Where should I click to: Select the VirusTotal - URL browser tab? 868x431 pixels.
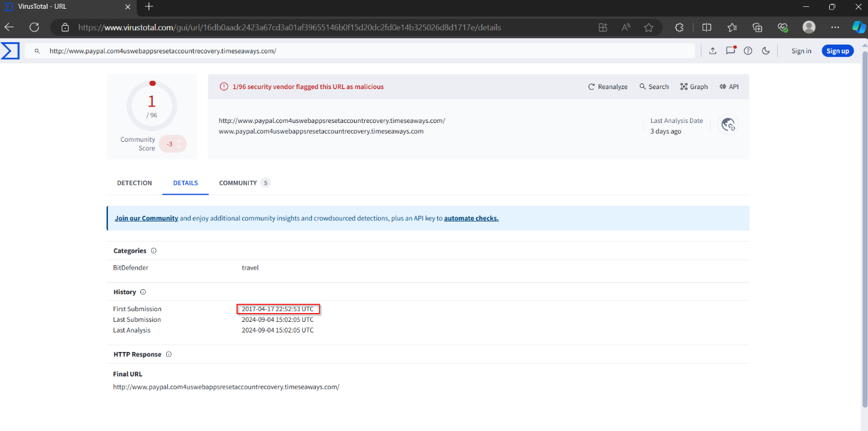68,7
